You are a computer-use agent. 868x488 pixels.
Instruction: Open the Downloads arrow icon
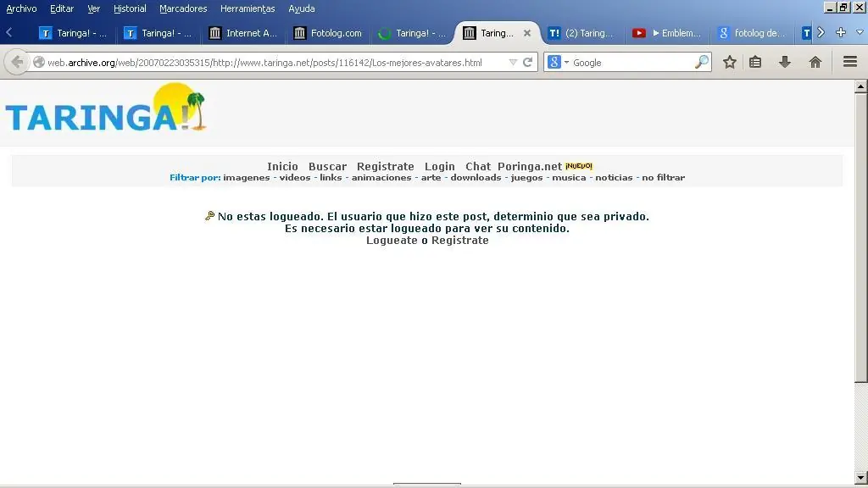[x=785, y=62]
